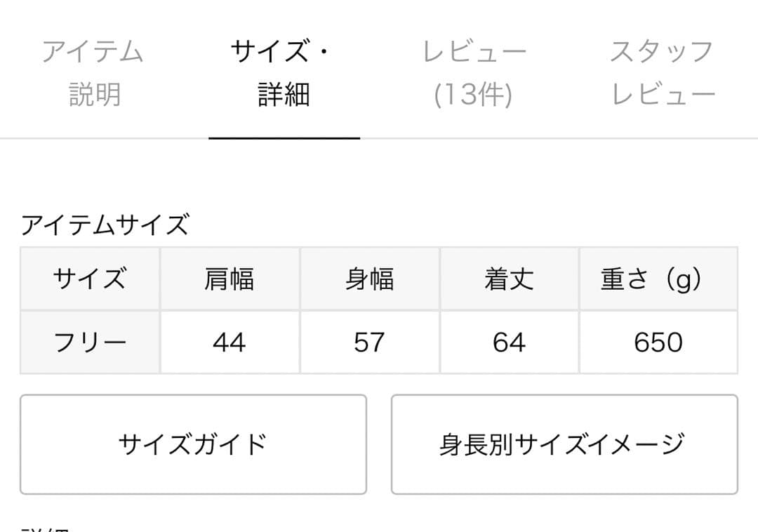Viewport: 758px width, 532px height.
Task: Select the サイズ・詳細 tab
Action: pyautogui.click(x=284, y=72)
